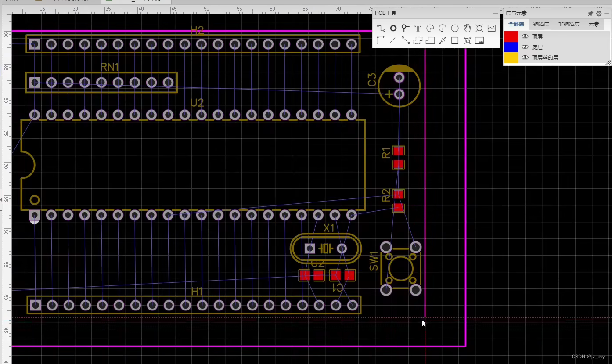Open layer settings gear in 层与元素
612x364 pixels.
pos(599,14)
